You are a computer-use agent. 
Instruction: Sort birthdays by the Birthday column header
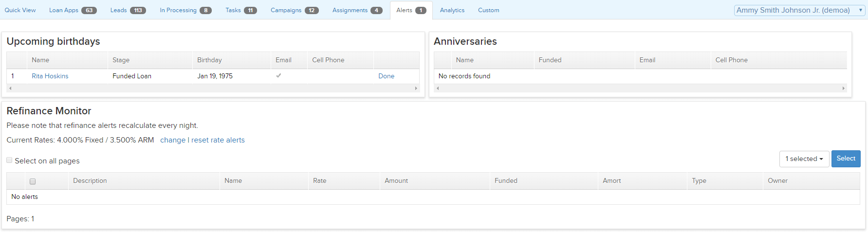(209, 60)
